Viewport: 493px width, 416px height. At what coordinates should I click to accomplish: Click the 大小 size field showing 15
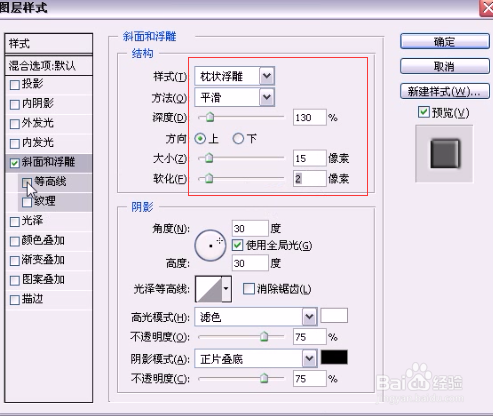click(x=309, y=158)
